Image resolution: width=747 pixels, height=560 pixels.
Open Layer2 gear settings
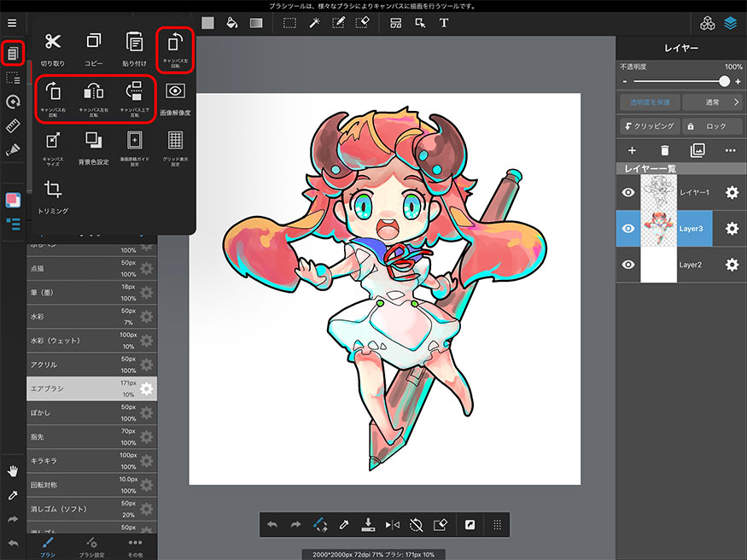point(732,265)
